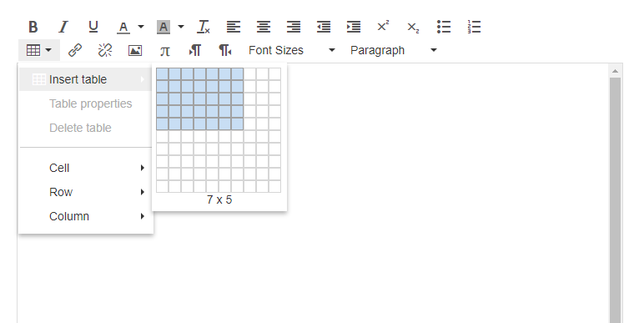Click the clear formatting icon
Screen dimensions: 644x323
pyautogui.click(x=204, y=27)
